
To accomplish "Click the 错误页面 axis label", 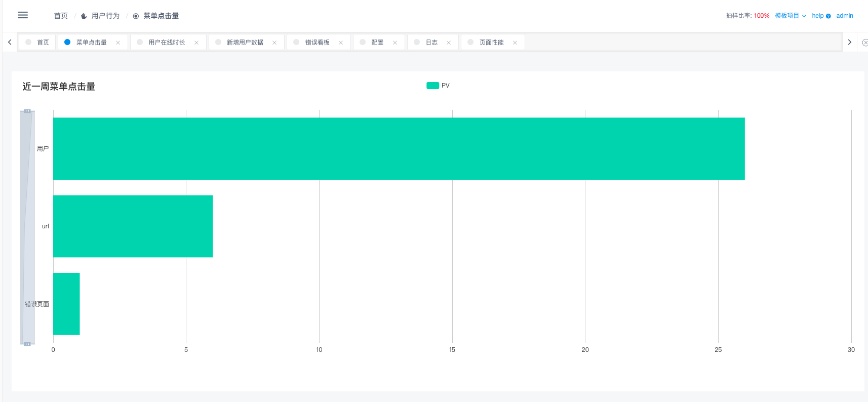I will click(37, 304).
